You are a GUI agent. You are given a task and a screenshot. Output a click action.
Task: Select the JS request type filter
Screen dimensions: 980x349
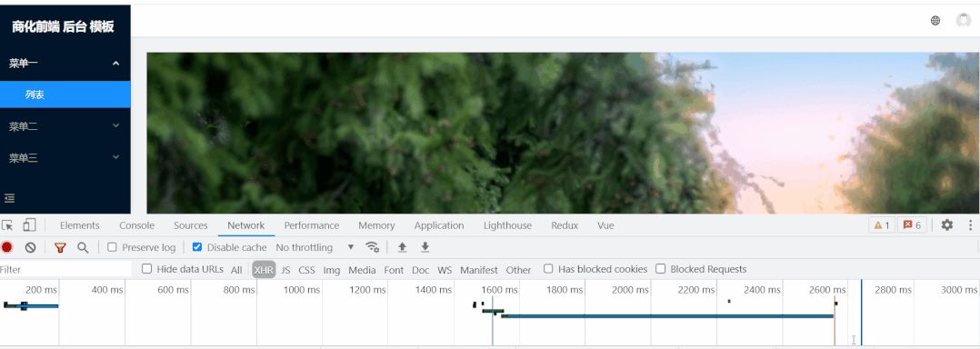tap(285, 270)
